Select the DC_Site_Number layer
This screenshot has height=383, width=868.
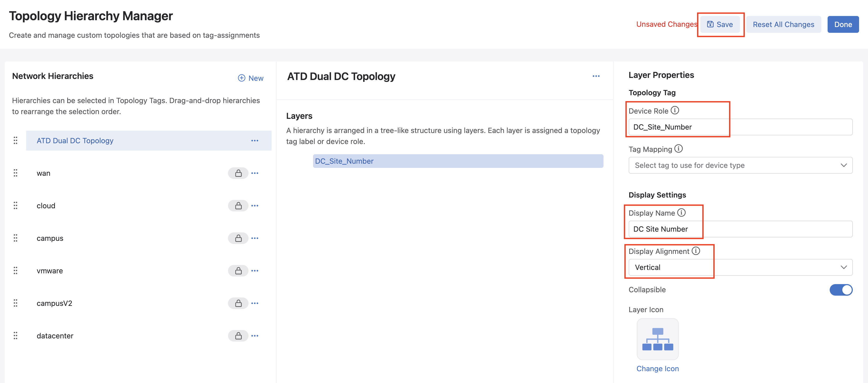458,161
